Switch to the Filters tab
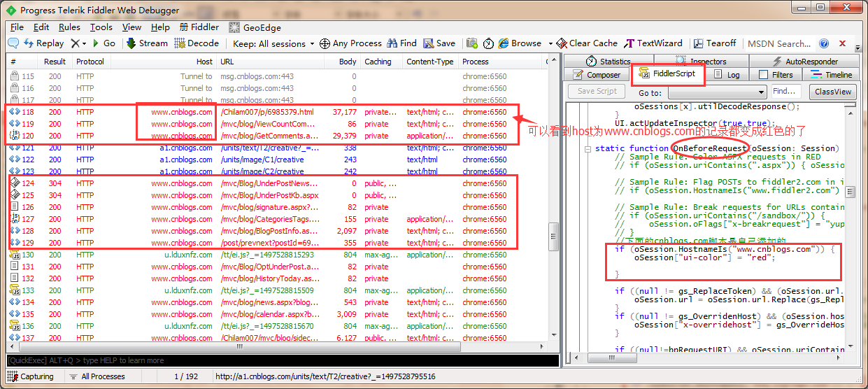Viewport: 868px width, 389px height. (776, 75)
